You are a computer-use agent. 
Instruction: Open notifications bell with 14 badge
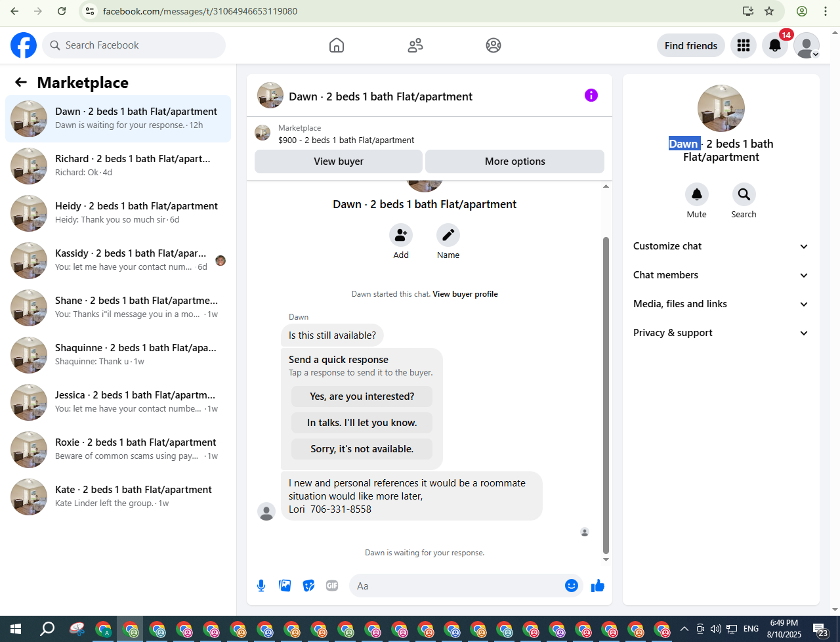coord(775,45)
